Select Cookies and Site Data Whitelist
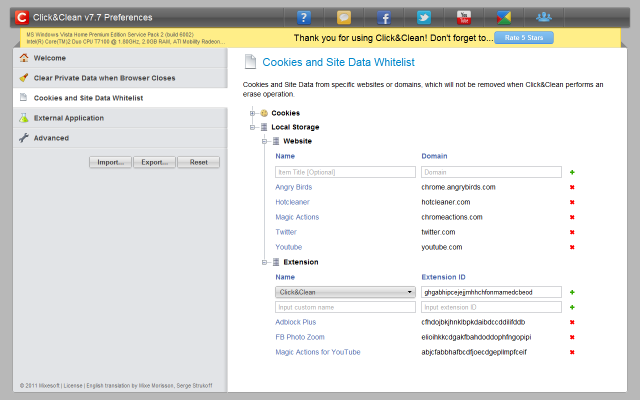Viewport: 640px width, 400px height. (120, 98)
